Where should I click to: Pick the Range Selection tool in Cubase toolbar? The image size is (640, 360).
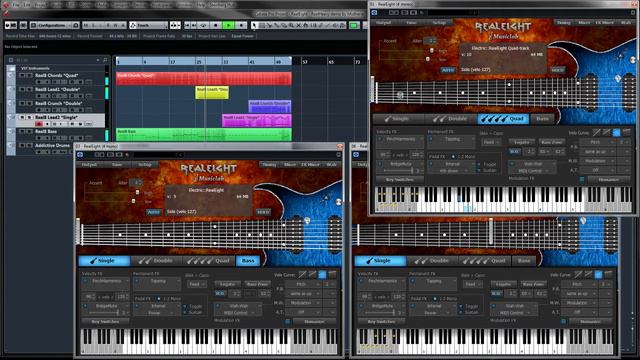click(x=262, y=25)
